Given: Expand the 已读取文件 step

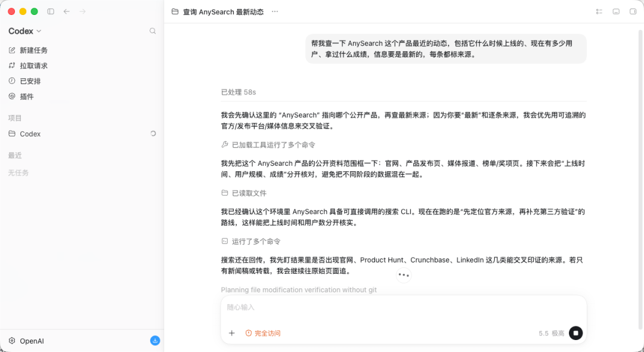Looking at the screenshot, I should (x=243, y=193).
